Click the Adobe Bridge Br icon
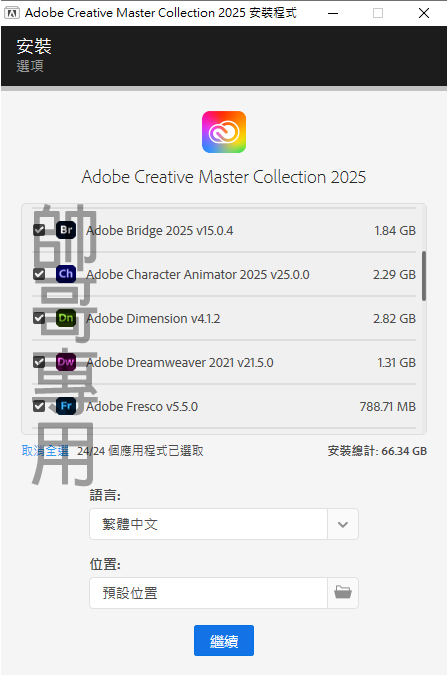Screen dimensions: 448x675 66,230
